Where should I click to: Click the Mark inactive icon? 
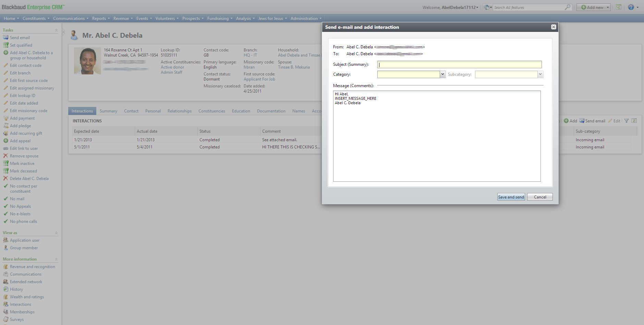click(5, 164)
